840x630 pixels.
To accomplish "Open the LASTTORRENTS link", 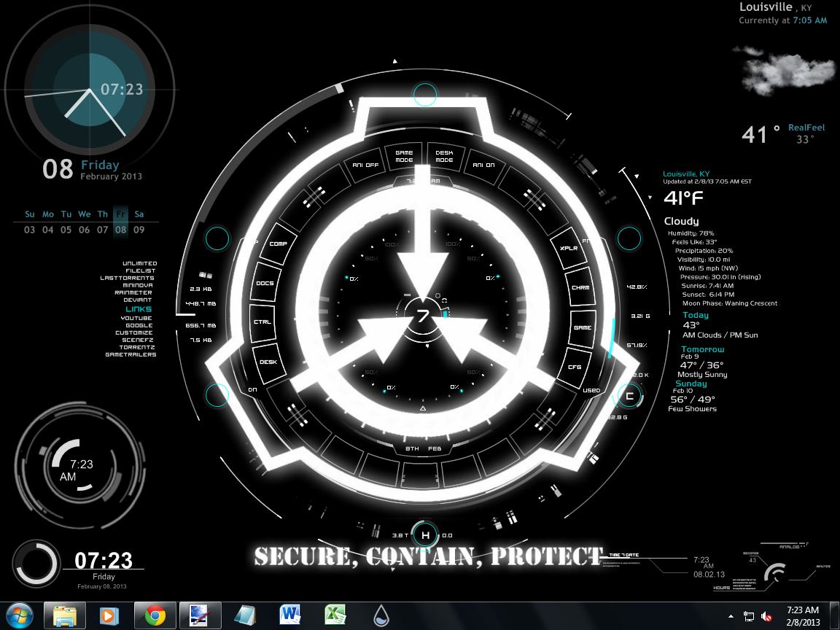I will [x=127, y=278].
